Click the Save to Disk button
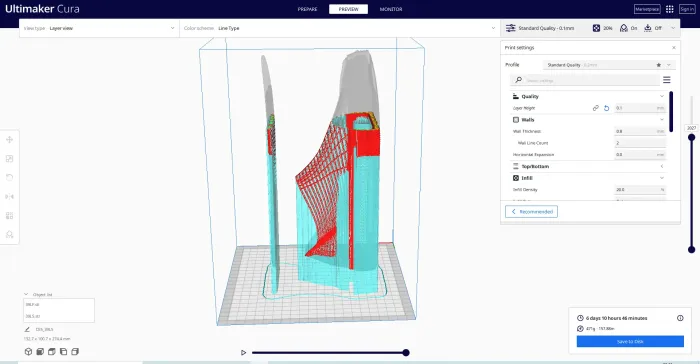This screenshot has height=364, width=700. (x=630, y=341)
